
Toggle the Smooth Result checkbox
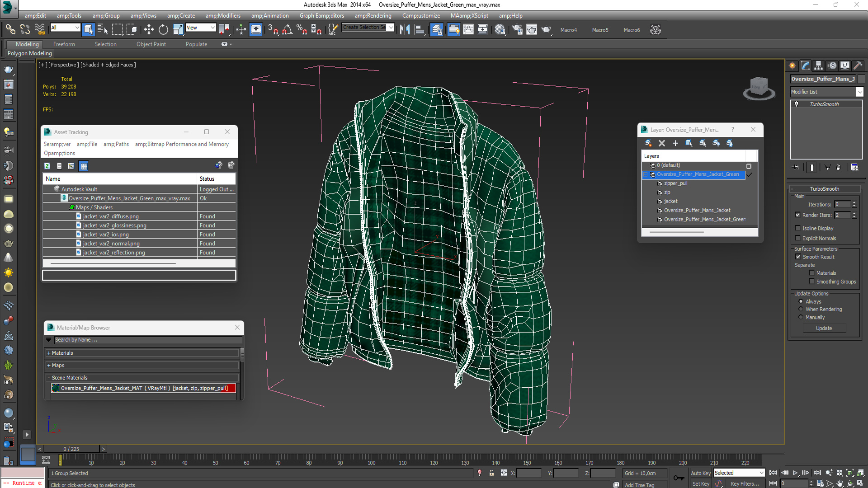(x=798, y=257)
